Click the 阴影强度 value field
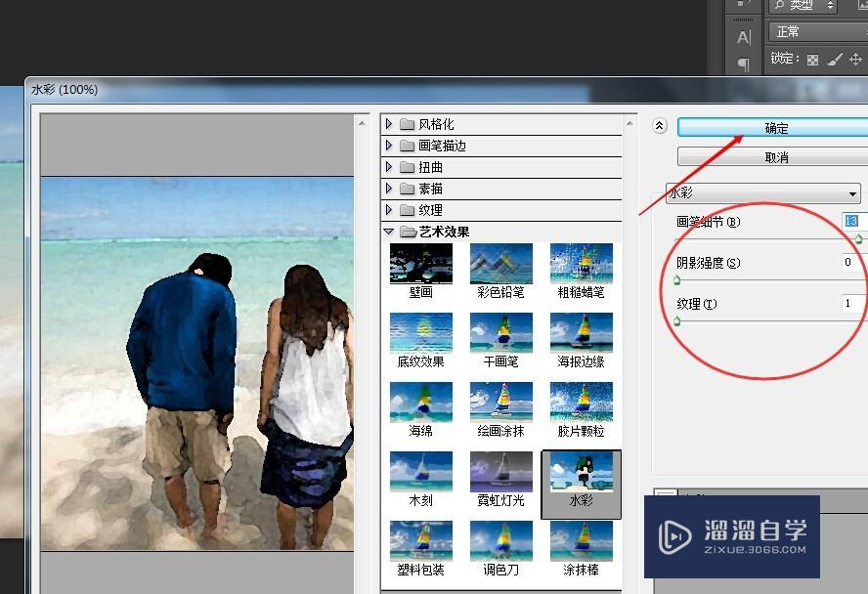The image size is (868, 594). pyautogui.click(x=854, y=262)
